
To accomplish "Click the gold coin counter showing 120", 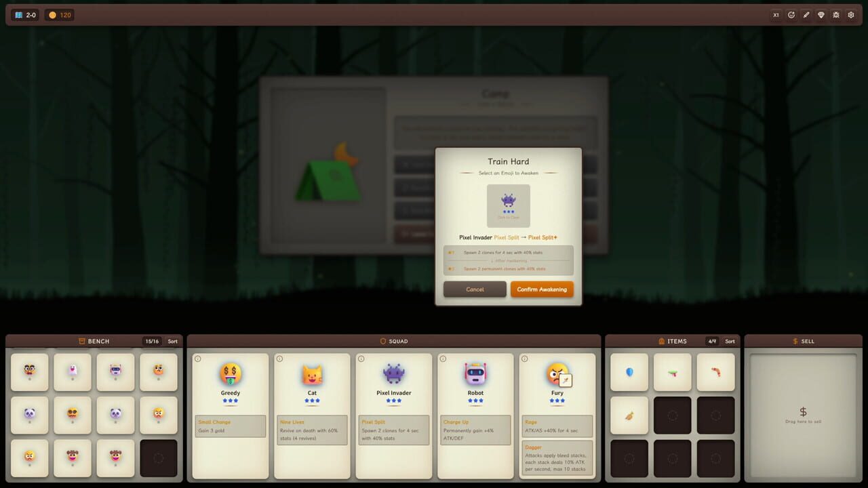I will (60, 15).
